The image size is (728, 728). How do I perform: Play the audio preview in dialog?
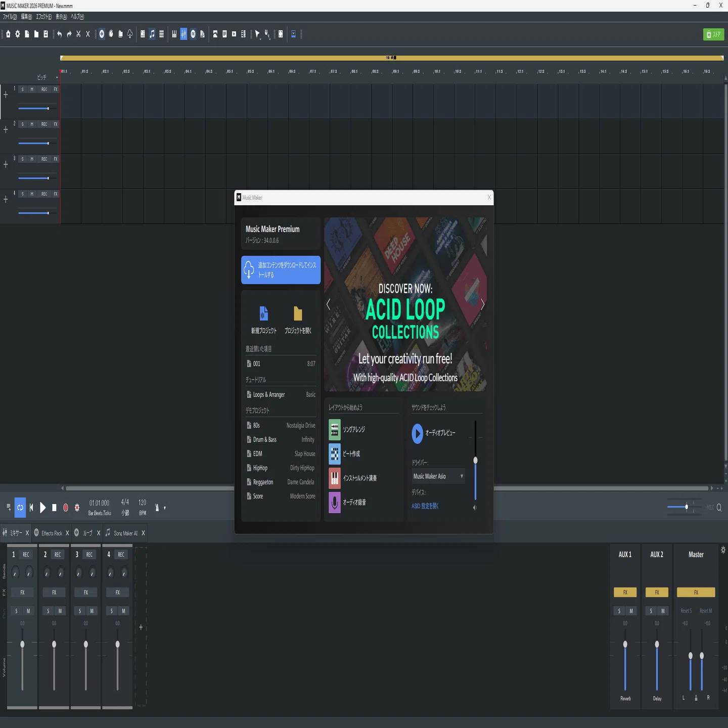417,433
